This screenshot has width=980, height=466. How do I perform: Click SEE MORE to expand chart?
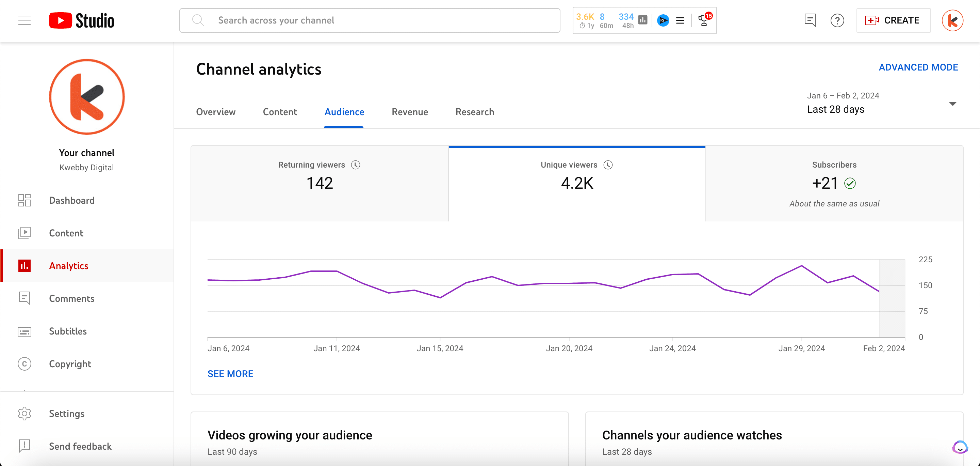click(x=231, y=374)
